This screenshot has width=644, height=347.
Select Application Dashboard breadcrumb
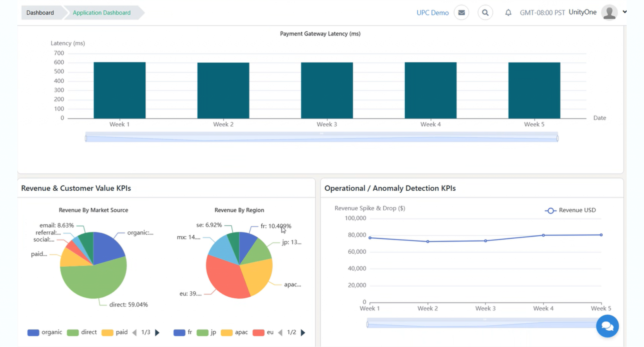click(x=102, y=13)
